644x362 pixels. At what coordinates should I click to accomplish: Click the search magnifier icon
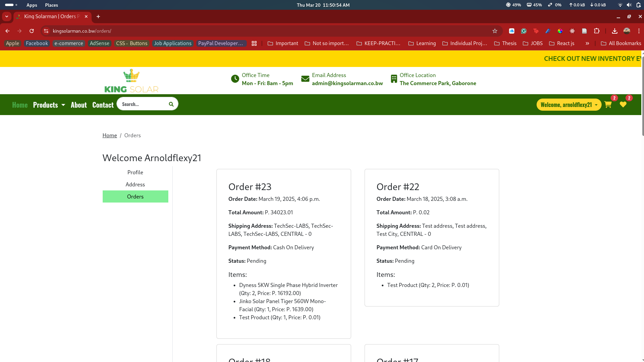171,104
